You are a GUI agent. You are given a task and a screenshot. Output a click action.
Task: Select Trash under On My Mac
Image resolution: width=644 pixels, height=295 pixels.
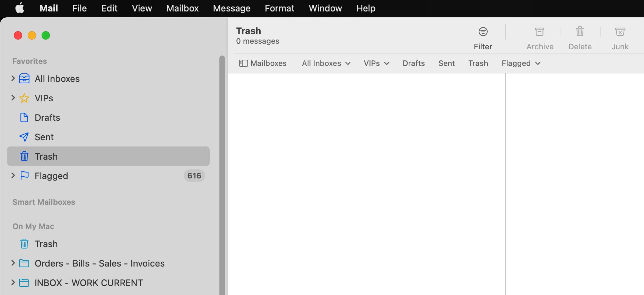click(x=108, y=244)
